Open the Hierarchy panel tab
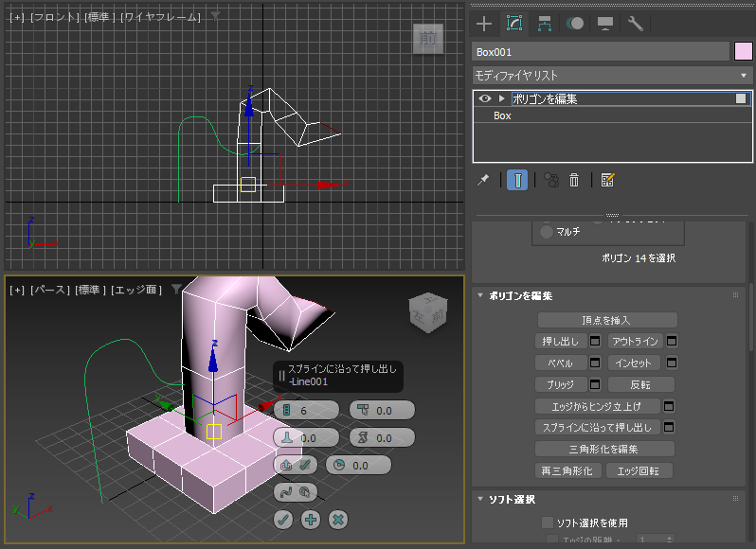 point(545,24)
